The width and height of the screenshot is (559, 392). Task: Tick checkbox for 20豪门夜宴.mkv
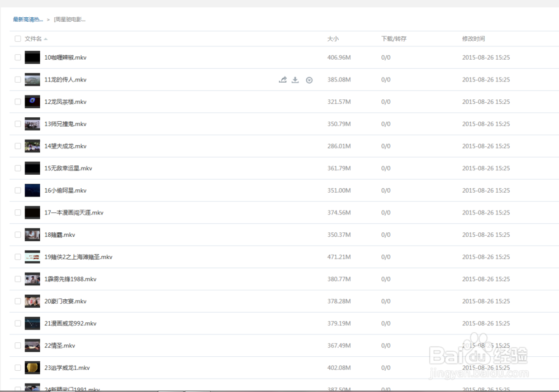coord(18,301)
